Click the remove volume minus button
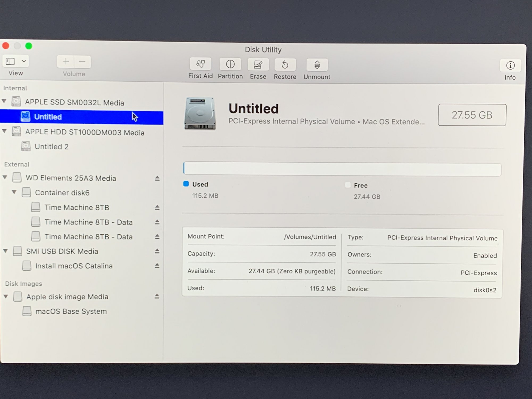Viewport: 532px width, 399px height. pos(82,62)
